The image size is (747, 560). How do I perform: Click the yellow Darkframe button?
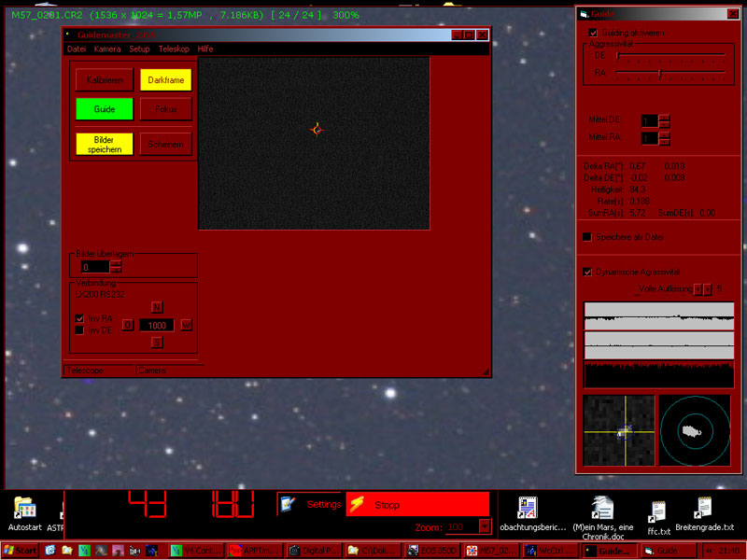click(165, 80)
